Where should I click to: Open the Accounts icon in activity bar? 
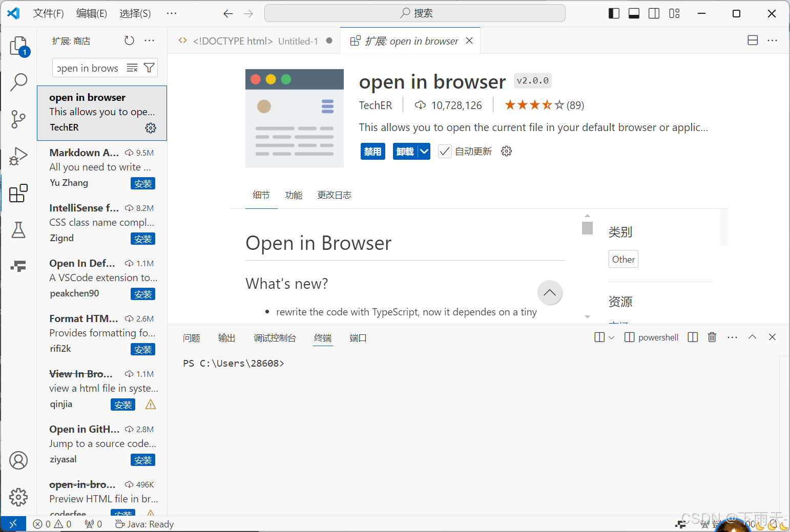(19, 460)
